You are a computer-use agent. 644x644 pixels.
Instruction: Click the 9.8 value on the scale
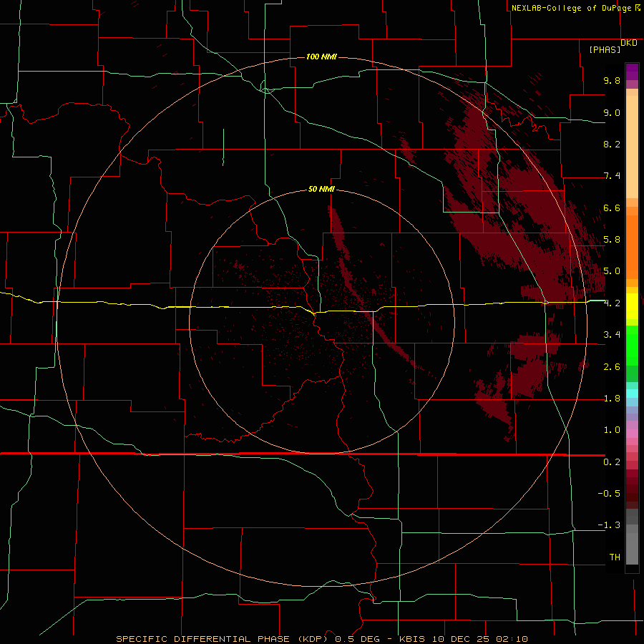(612, 80)
